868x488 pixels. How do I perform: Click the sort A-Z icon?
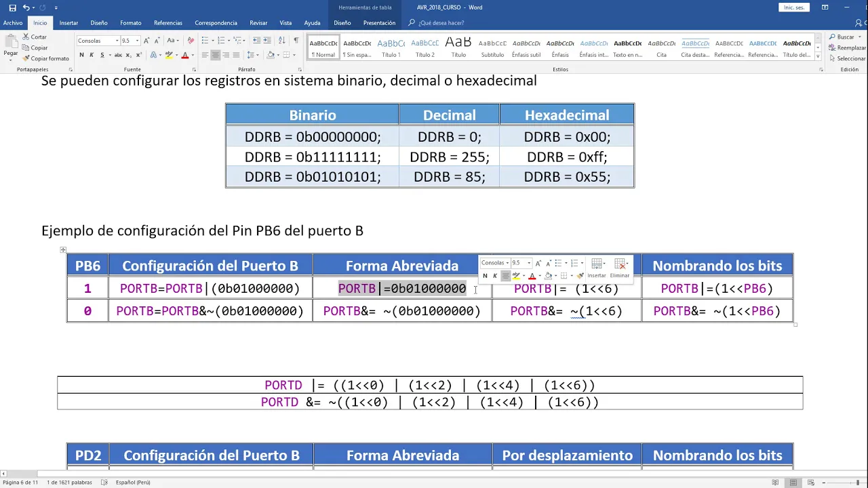tap(283, 41)
